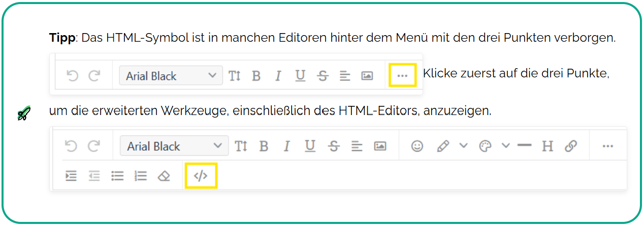This screenshot has width=644, height=227.
Task: Toggle underline in the lower toolbar
Action: tap(310, 146)
